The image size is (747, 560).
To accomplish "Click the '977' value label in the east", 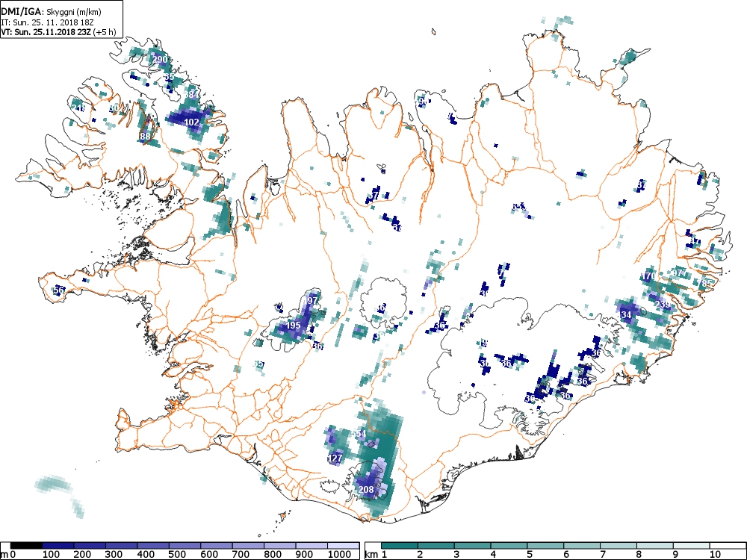I will click(x=679, y=273).
